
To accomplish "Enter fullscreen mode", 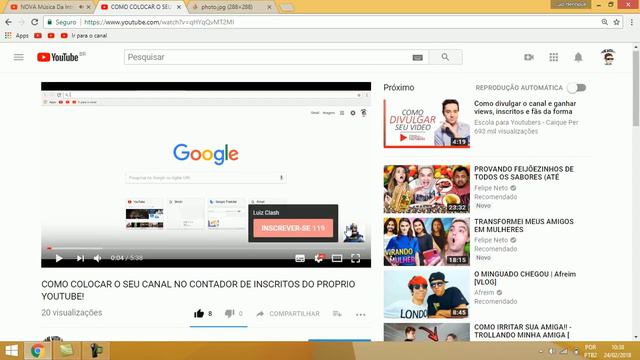I will (x=356, y=258).
